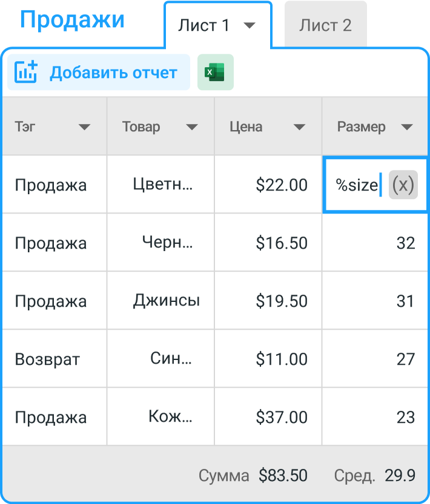This screenshot has height=504, width=430.
Task: Select the Джинсы product cell
Action: pyautogui.click(x=161, y=300)
